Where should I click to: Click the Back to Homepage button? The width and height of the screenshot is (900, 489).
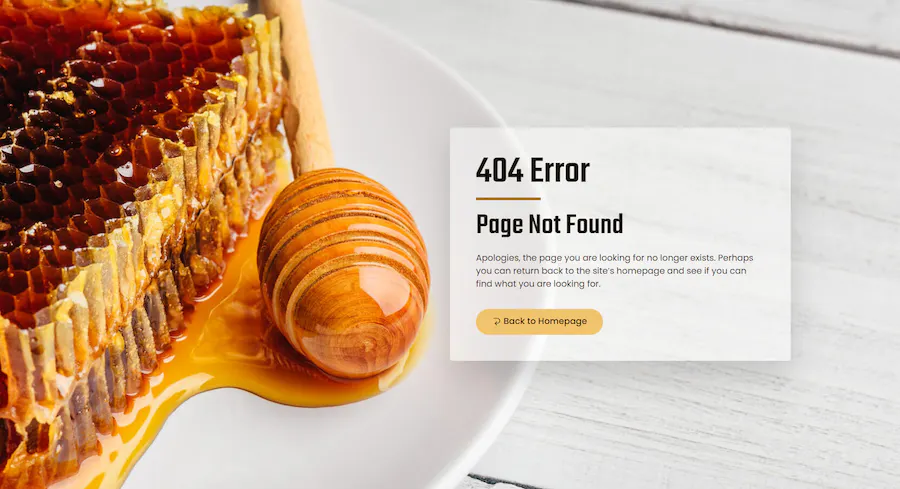[x=539, y=321]
